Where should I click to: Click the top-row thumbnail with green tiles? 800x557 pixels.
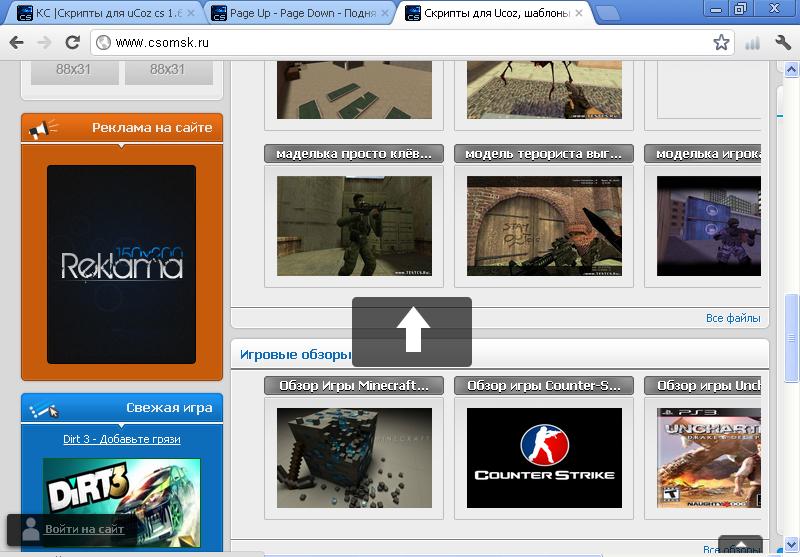354,90
